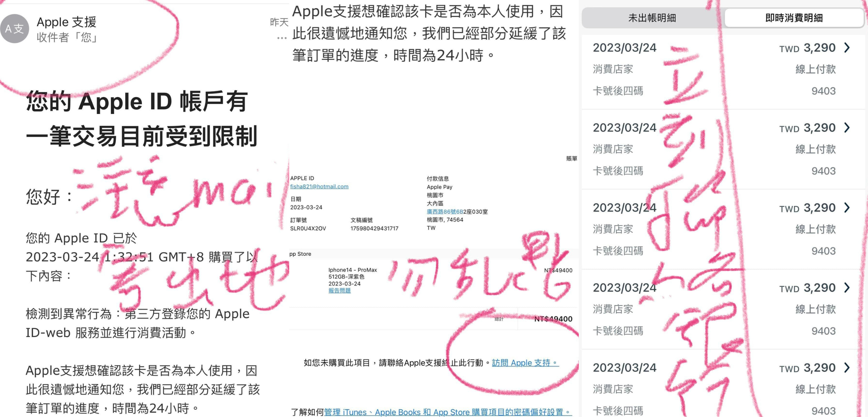The image size is (868, 417).
Task: Select the 昨天 email date label
Action: (x=279, y=22)
